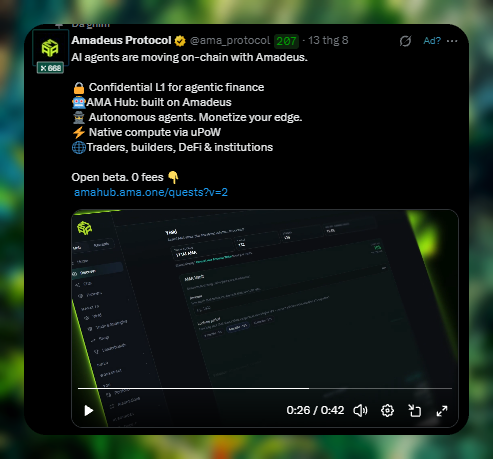Click 'Autonomous agents. Monetize your edge.' text
This screenshot has height=459, width=493.
195,117
